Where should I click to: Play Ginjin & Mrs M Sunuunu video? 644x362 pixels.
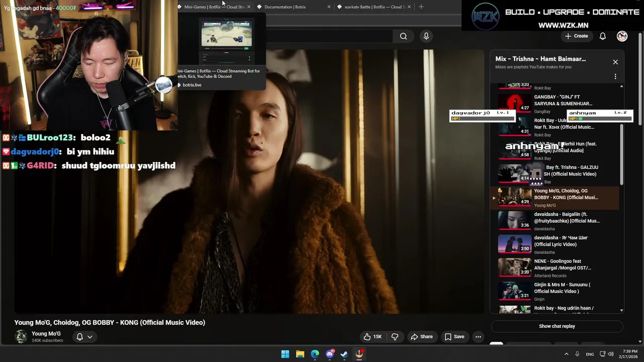pyautogui.click(x=555, y=292)
